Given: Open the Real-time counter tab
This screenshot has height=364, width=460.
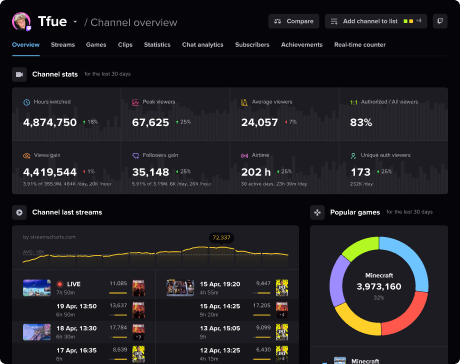Looking at the screenshot, I should pyautogui.click(x=360, y=45).
